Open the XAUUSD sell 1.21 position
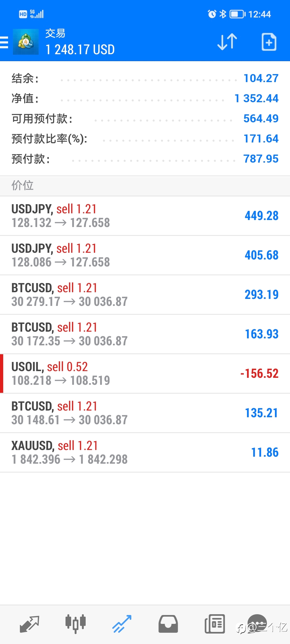This screenshot has height=644, width=290. pos(145,453)
